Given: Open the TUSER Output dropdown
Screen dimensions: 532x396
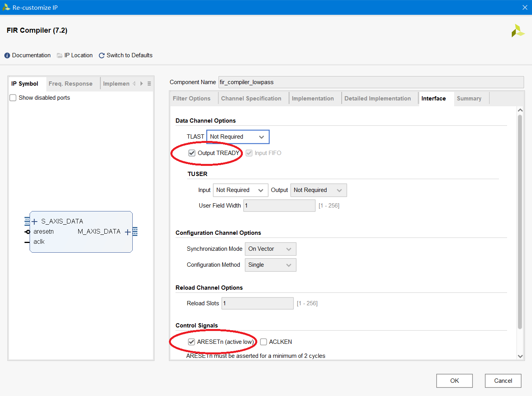Looking at the screenshot, I should click(318, 190).
